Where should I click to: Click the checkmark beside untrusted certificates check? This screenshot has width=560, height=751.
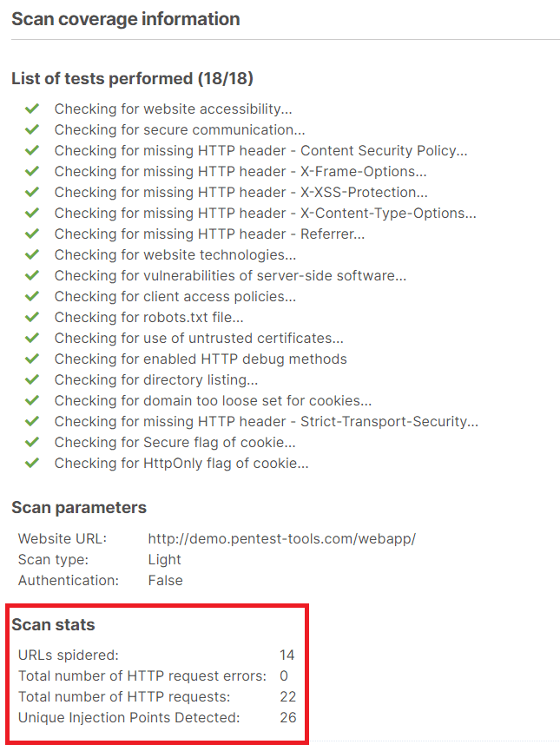32,338
